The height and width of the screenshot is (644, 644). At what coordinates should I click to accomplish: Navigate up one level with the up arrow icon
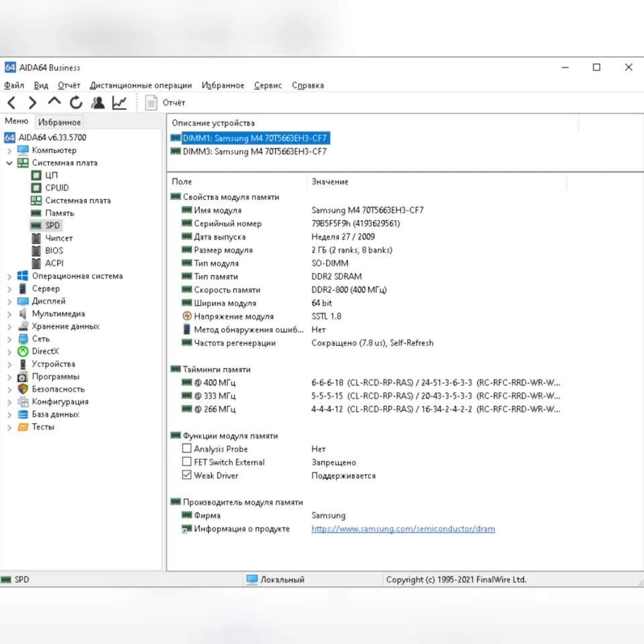[x=54, y=101]
